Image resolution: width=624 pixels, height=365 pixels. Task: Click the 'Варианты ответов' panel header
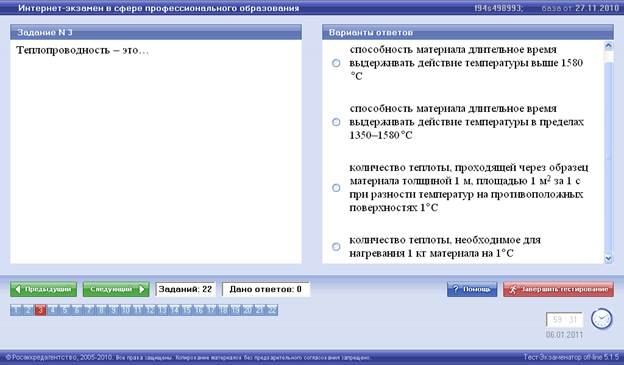tap(468, 32)
